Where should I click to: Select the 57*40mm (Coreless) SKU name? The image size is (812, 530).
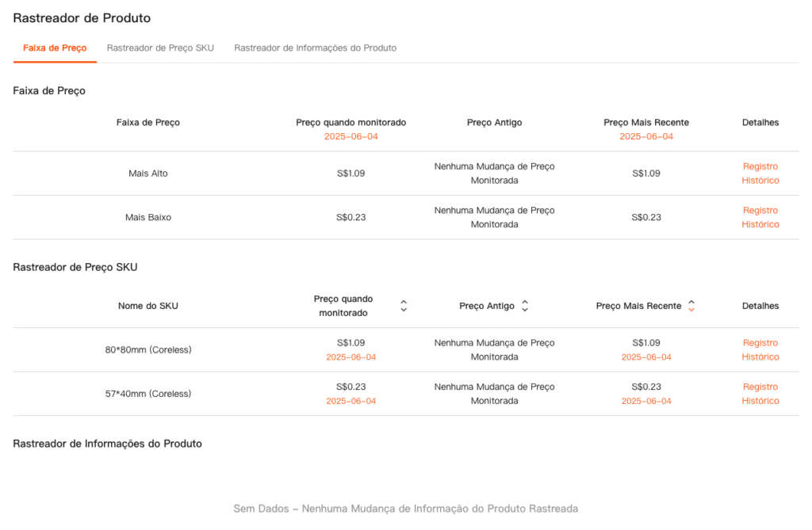[148, 394]
